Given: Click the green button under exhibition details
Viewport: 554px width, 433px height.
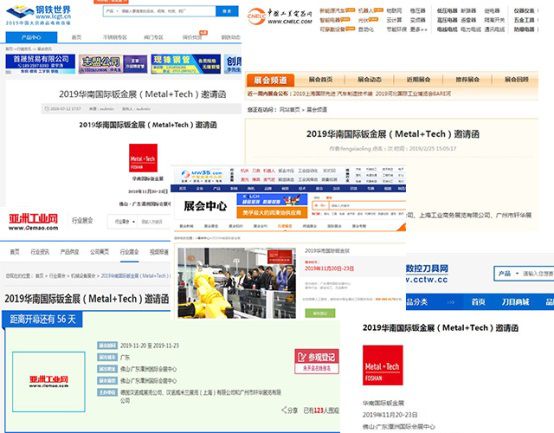Looking at the screenshot, I should coord(320,313).
